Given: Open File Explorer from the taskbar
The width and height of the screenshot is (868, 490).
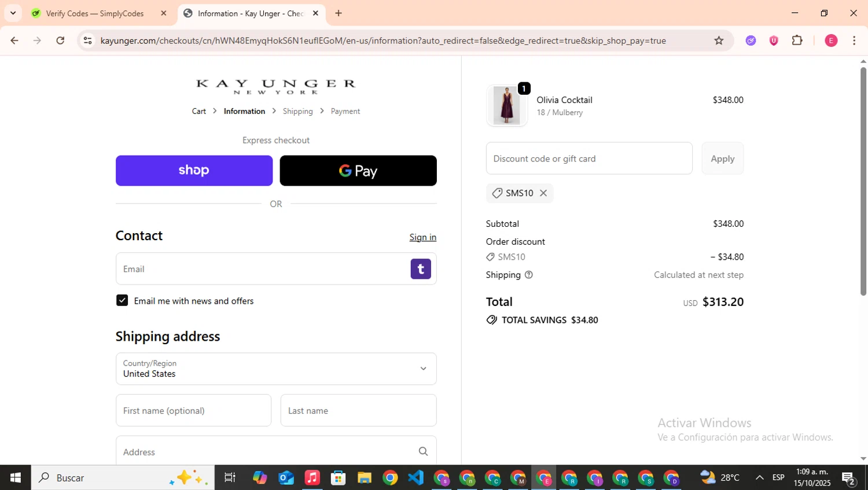Looking at the screenshot, I should [364, 478].
